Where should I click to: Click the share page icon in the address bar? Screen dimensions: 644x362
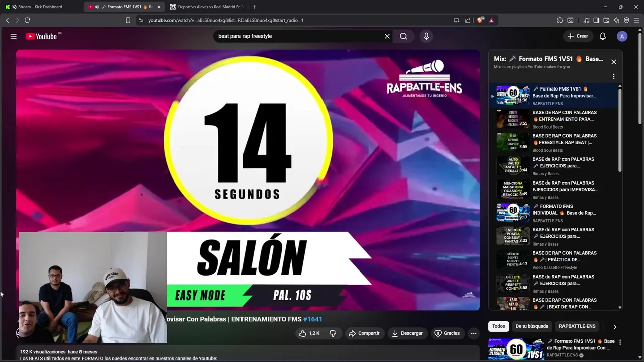(x=468, y=20)
